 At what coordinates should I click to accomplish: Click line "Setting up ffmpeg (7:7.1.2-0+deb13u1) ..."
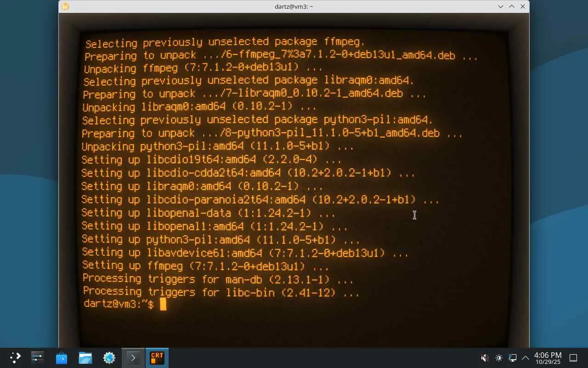point(206,265)
